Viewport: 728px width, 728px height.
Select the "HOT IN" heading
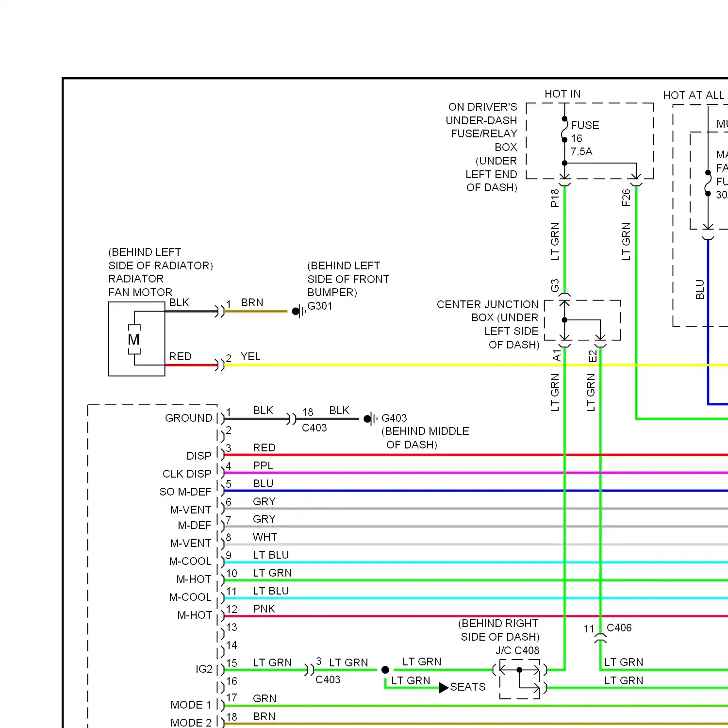pyautogui.click(x=563, y=94)
